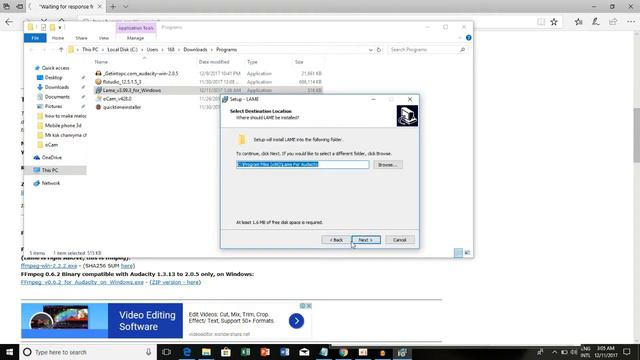
Task: Select the Application Tools contextual tab
Action: pyautogui.click(x=136, y=28)
